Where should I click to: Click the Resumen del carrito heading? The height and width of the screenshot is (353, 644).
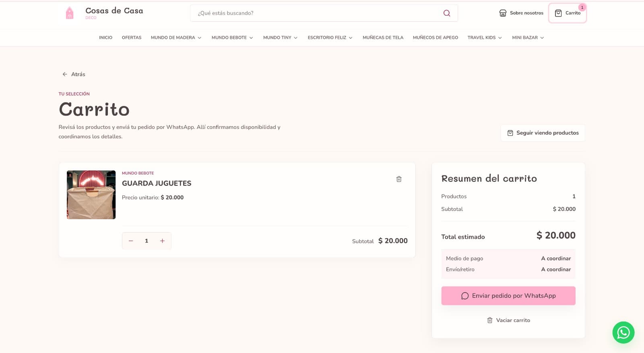click(x=489, y=179)
